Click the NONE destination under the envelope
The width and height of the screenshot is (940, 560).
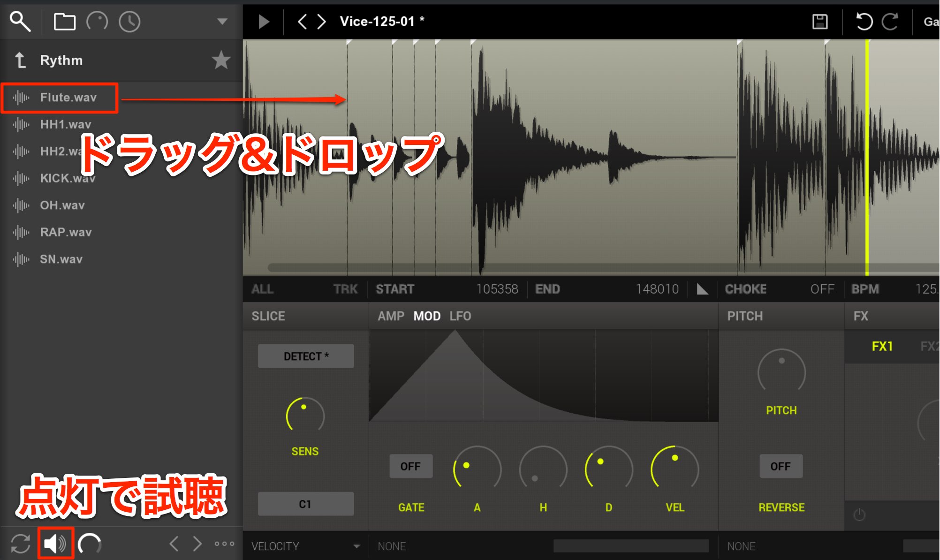[x=392, y=546]
